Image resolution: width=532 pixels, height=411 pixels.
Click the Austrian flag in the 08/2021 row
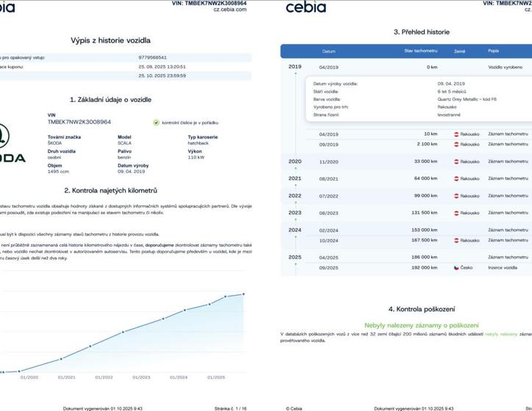click(456, 178)
